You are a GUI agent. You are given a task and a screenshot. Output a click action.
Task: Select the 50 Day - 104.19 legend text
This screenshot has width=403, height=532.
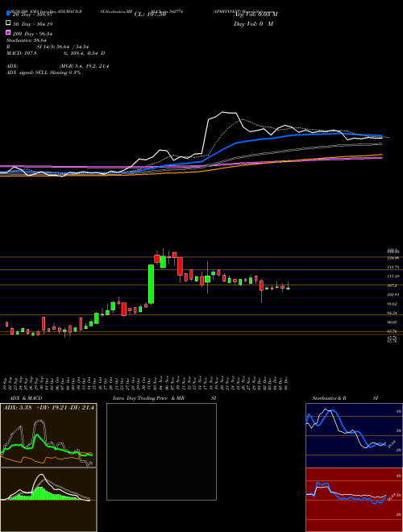pos(31,24)
